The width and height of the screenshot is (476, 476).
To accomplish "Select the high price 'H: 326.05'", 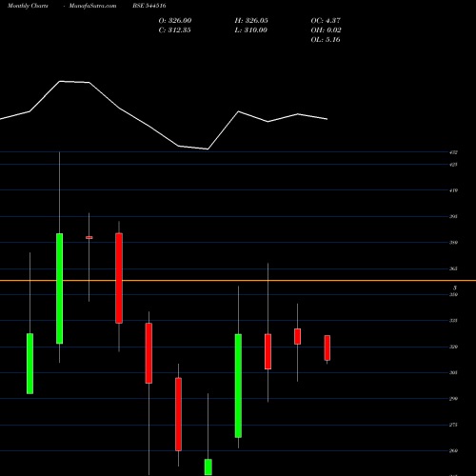I will [x=251, y=21].
